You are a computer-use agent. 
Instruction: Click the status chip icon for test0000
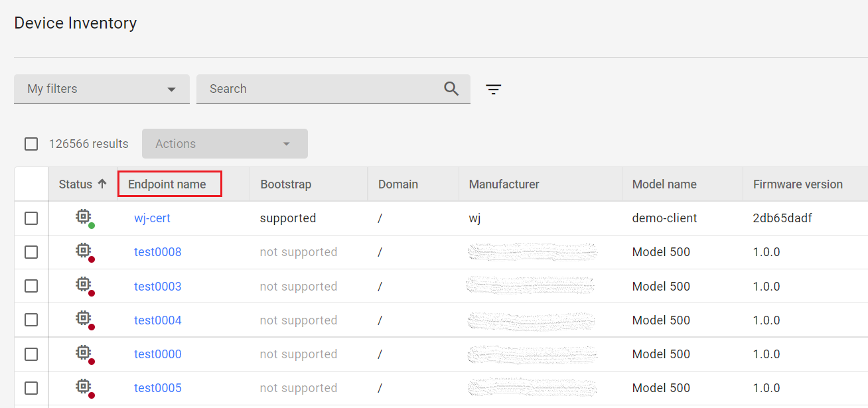pos(84,354)
